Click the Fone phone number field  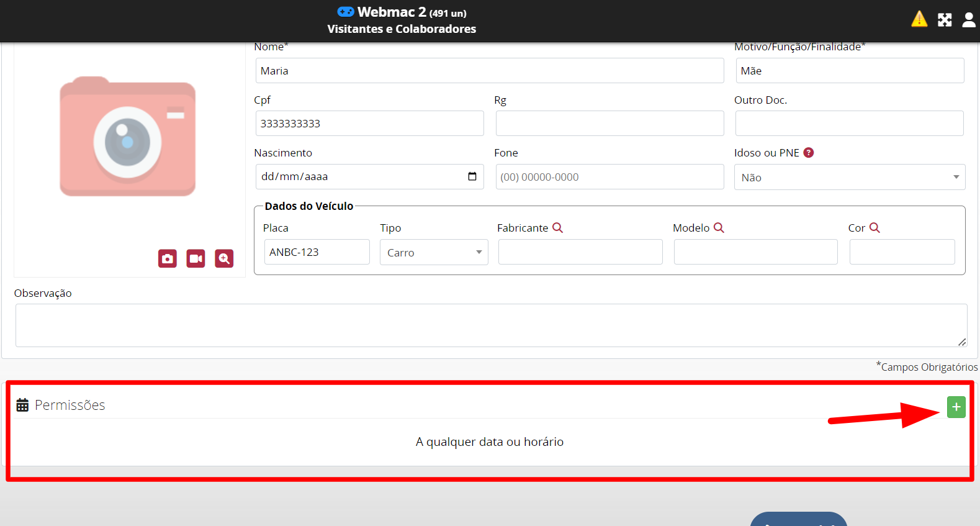609,177
